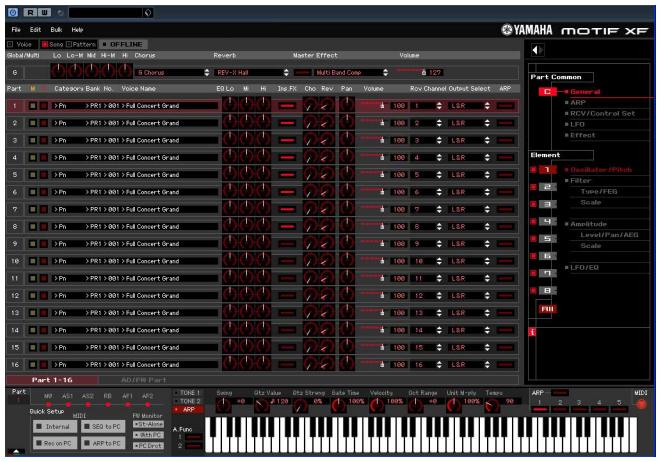Enable Element 1 mute square

point(533,170)
